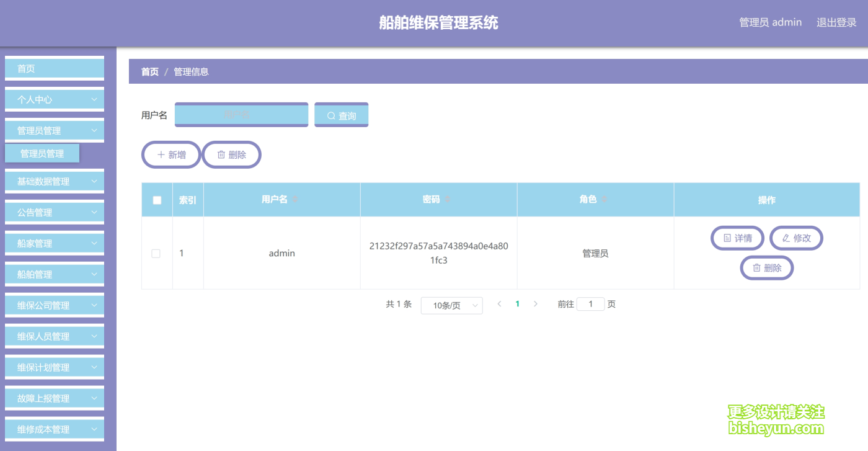Image resolution: width=868 pixels, height=451 pixels.
Task: Click the 新增 add button
Action: click(172, 154)
